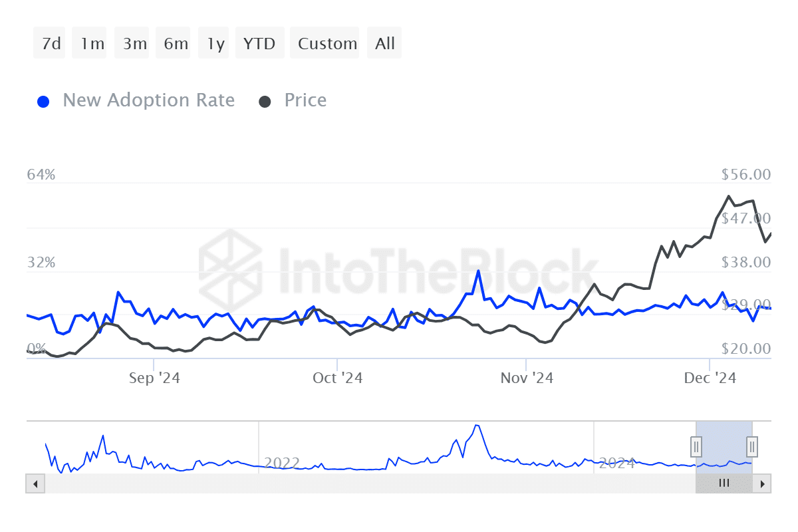This screenshot has height=532, width=798.
Task: Click the scrollbar thumb grip
Action: (724, 483)
